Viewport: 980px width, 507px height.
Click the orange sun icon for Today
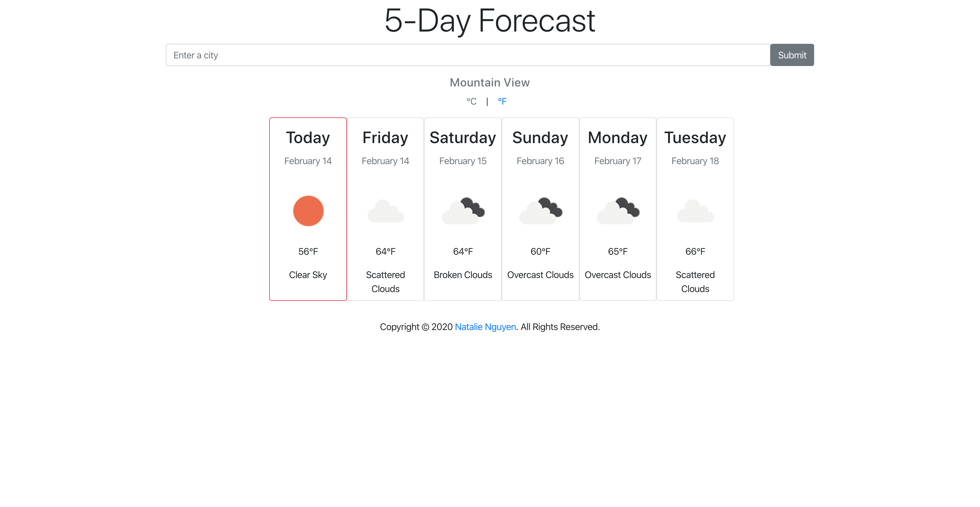[308, 211]
